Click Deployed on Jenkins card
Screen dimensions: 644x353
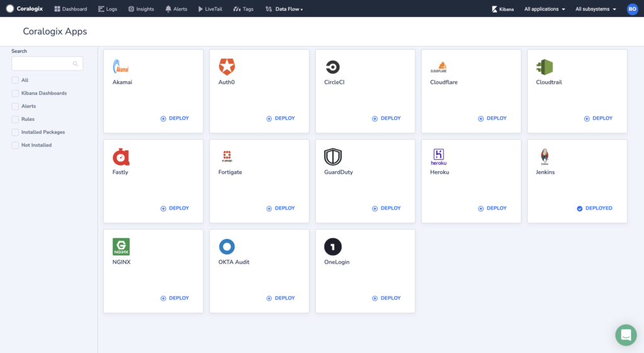point(594,208)
